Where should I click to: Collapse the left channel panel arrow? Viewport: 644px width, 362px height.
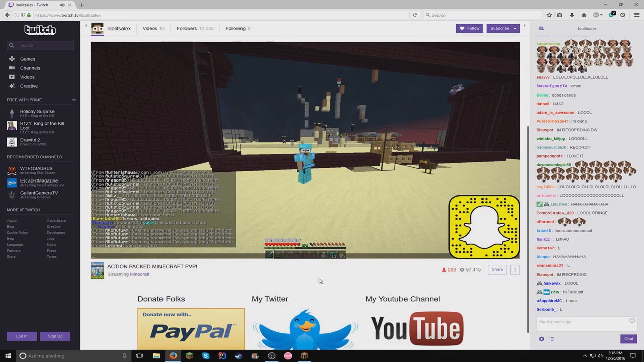pyautogui.click(x=86, y=25)
